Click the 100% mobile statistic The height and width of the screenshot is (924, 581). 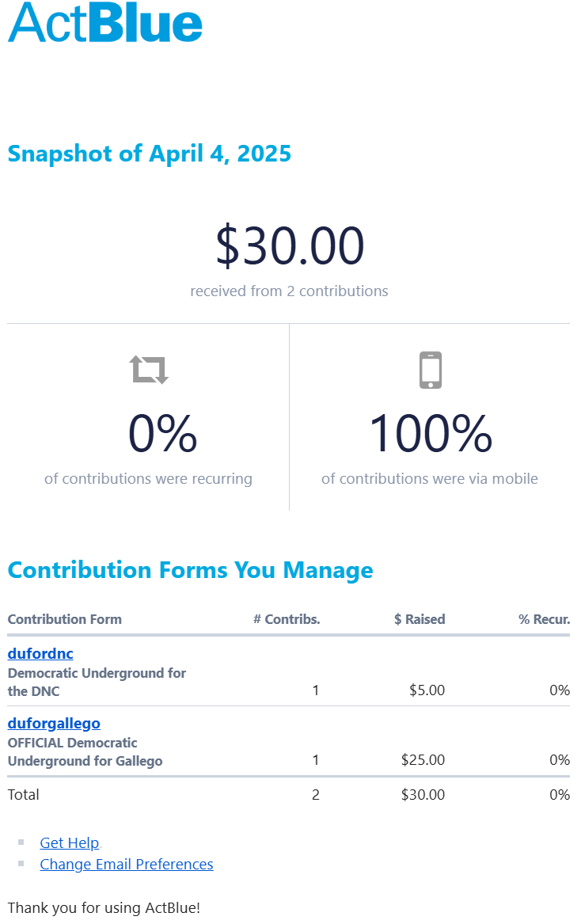430,434
